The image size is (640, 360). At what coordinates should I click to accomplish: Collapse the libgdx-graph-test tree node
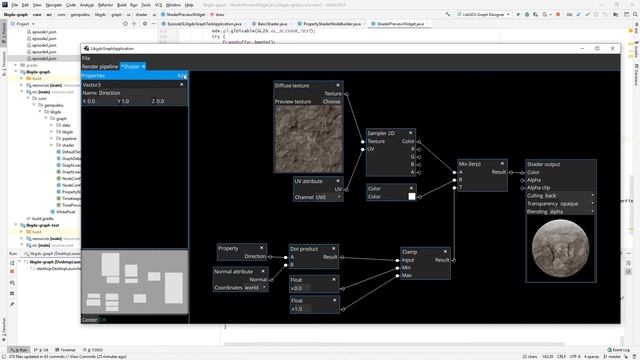pyautogui.click(x=16, y=225)
